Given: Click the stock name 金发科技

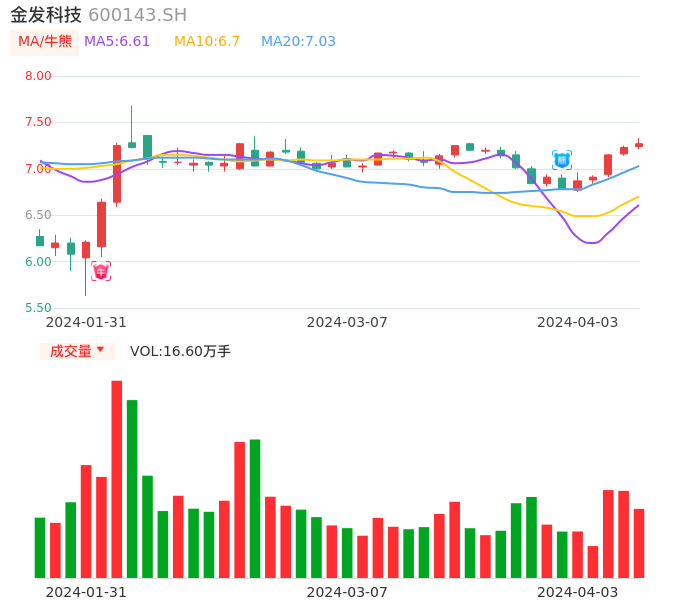Looking at the screenshot, I should pos(46,15).
